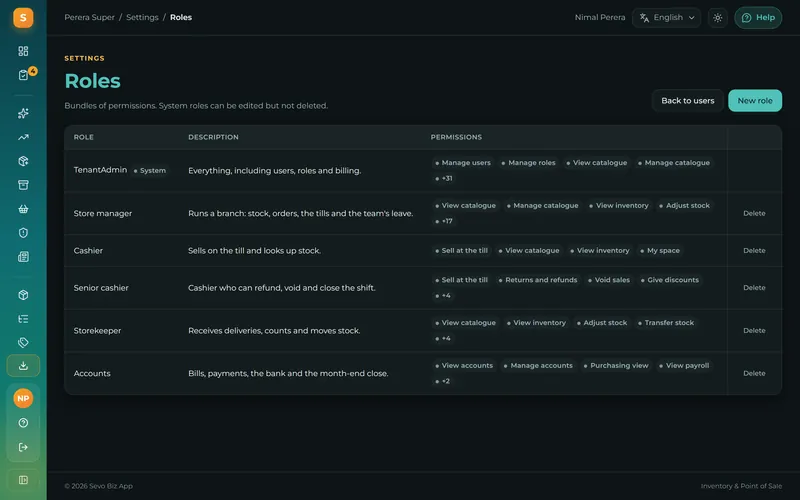Open the sparkles AI icon in sidebar
This screenshot has height=500, width=800.
pyautogui.click(x=23, y=113)
